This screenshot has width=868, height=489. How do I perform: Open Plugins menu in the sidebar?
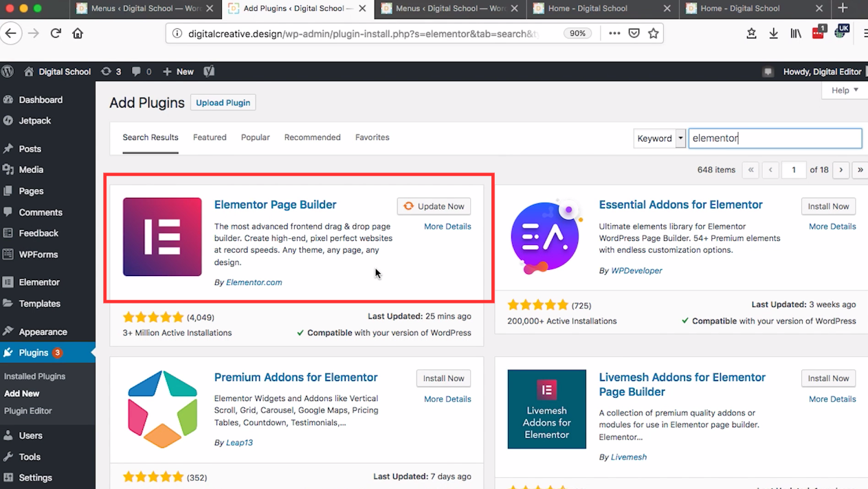coord(47,352)
